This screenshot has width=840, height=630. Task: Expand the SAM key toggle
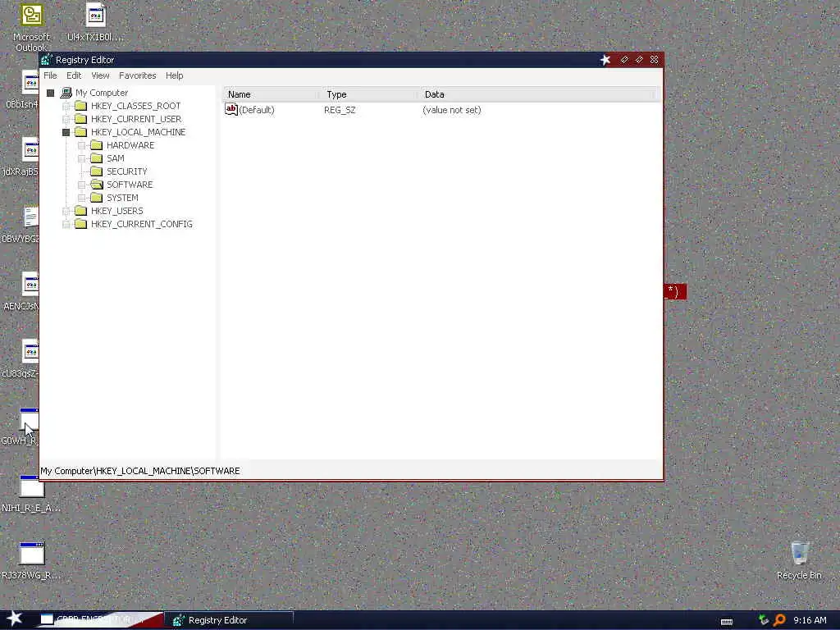tap(81, 158)
